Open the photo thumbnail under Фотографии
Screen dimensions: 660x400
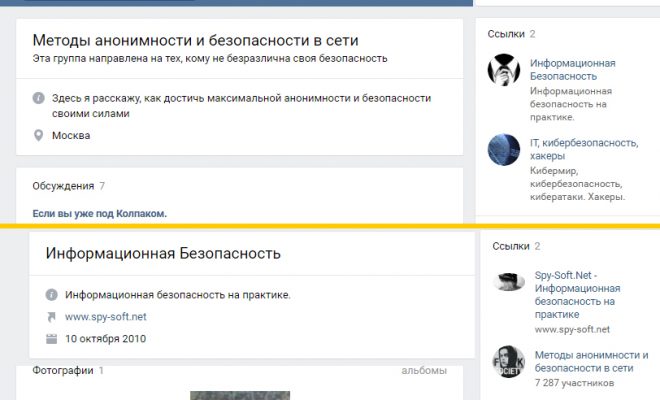pyautogui.click(x=240, y=395)
